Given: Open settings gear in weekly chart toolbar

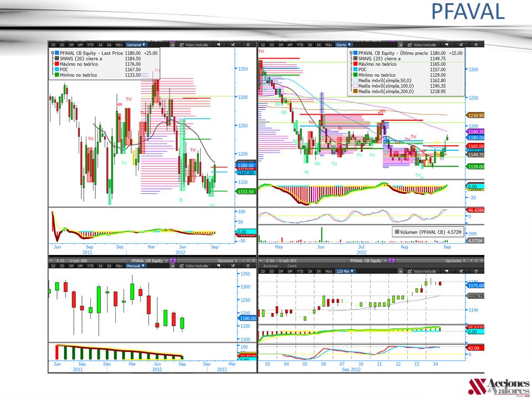Looking at the screenshot, I should point(248,45).
